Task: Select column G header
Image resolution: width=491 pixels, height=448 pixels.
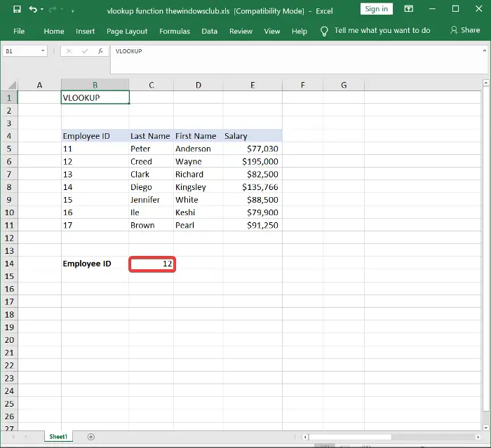Action: (x=344, y=85)
